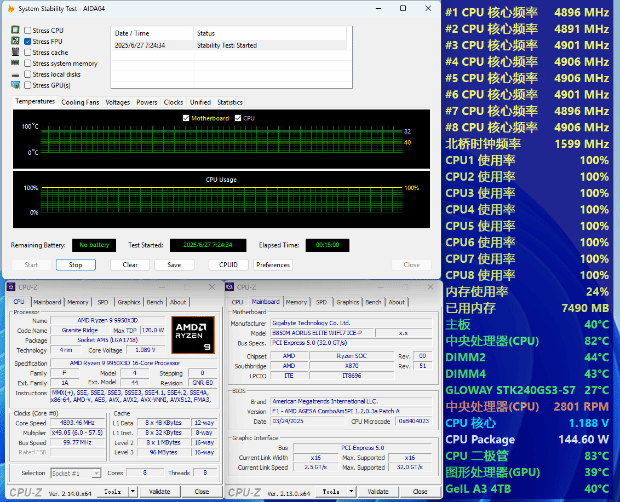Viewport: 620px width, 502px height.
Task: Click the Elapsed Time 00:15:00 display
Action: [327, 245]
